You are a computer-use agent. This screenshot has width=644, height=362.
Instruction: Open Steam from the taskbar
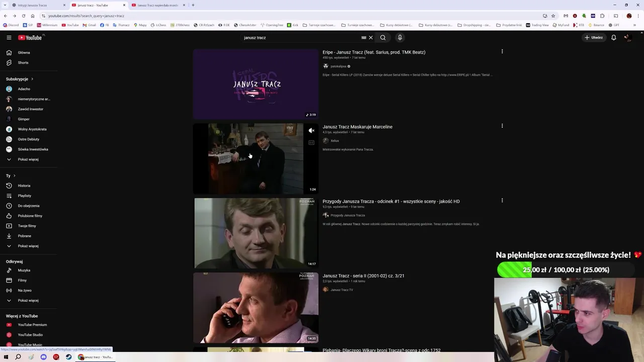68,357
